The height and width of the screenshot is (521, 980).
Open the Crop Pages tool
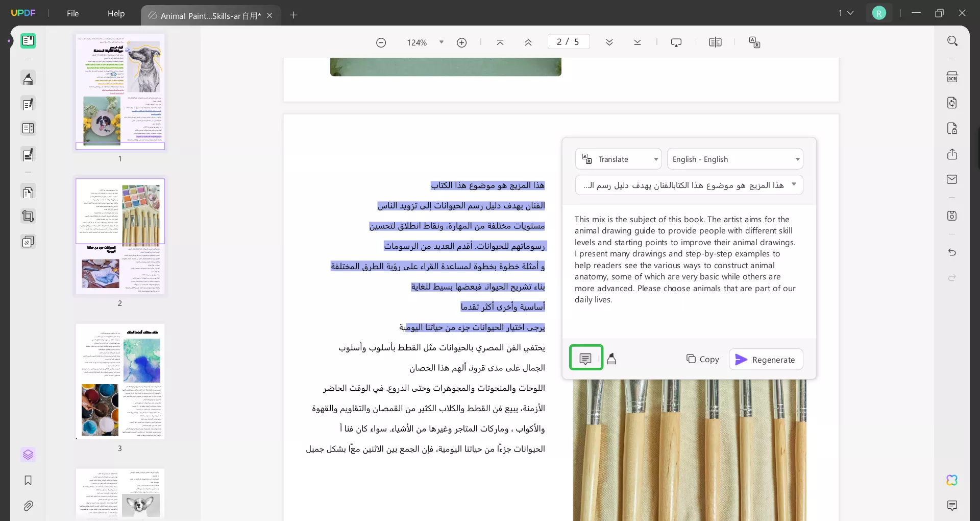click(x=28, y=217)
